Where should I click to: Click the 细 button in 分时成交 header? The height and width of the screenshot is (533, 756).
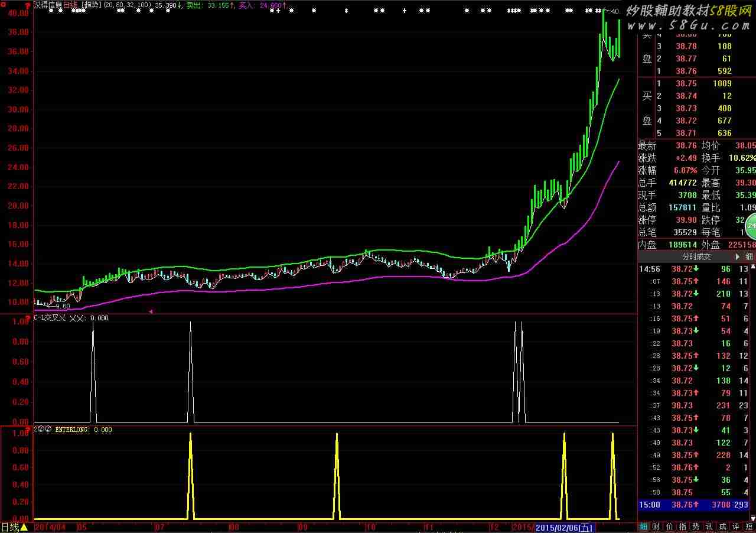coord(749,256)
